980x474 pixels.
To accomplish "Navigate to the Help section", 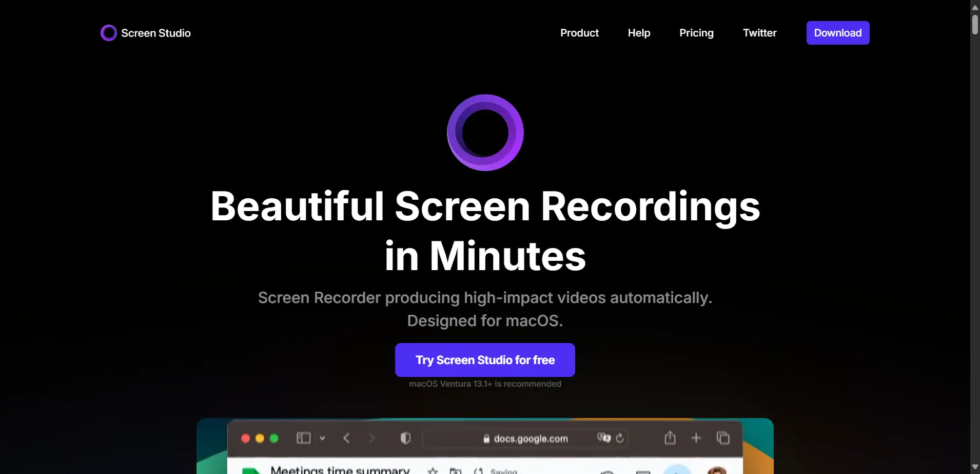I will pos(639,32).
